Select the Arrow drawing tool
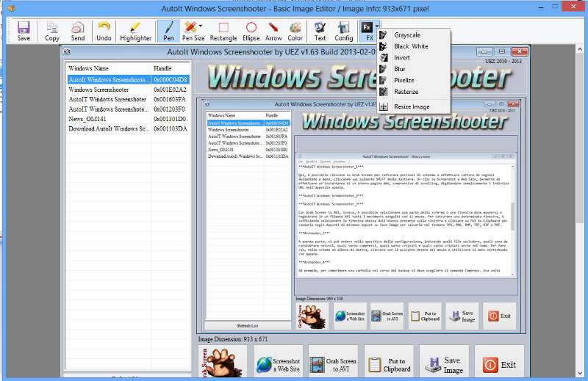Screen dimensions: 588x381 pos(273,31)
